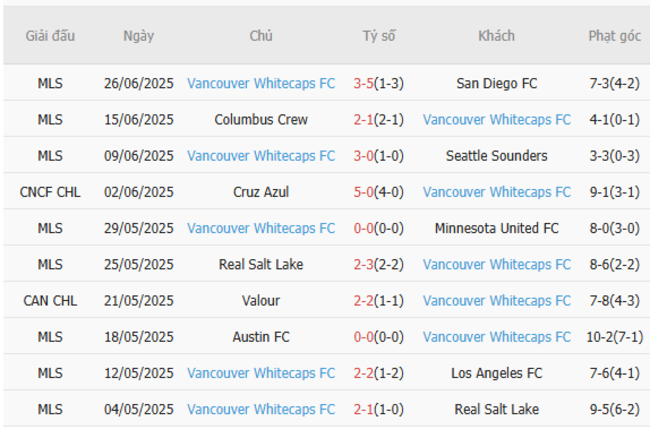This screenshot has width=650, height=438.
Task: Click the CAN CHL league label
Action: [x=49, y=300]
